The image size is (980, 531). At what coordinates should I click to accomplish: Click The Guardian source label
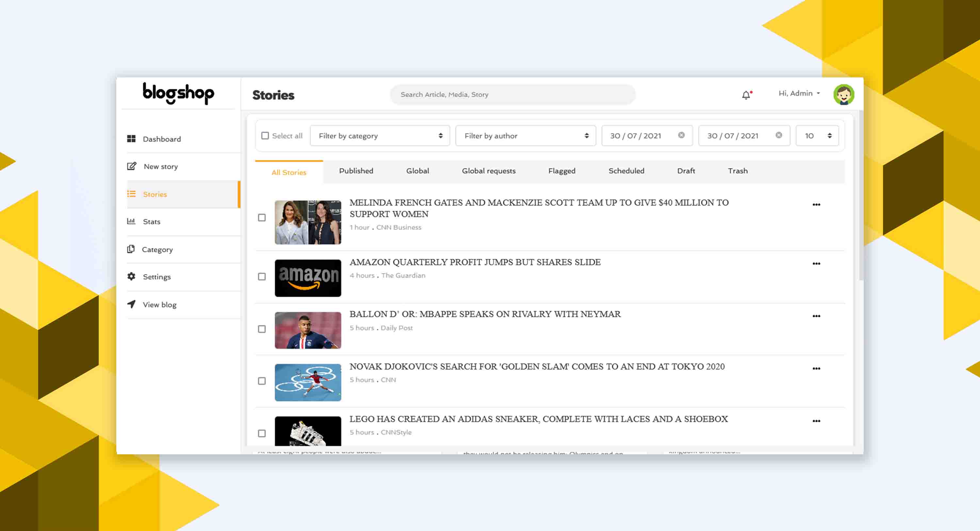[x=403, y=275]
